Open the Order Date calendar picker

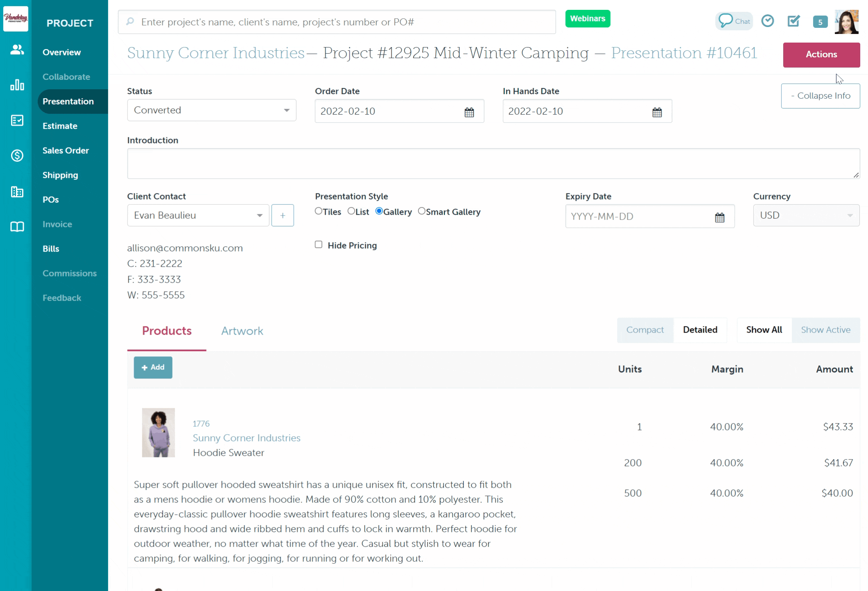pyautogui.click(x=469, y=112)
